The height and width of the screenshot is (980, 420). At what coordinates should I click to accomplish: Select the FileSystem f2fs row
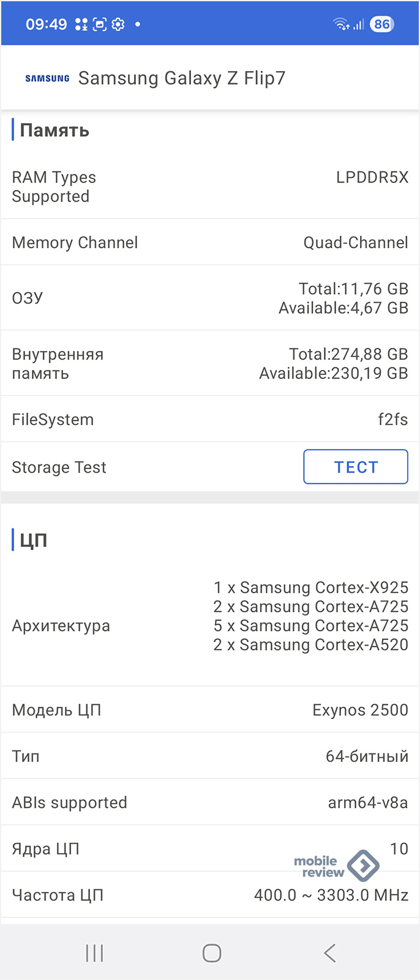[x=210, y=420]
